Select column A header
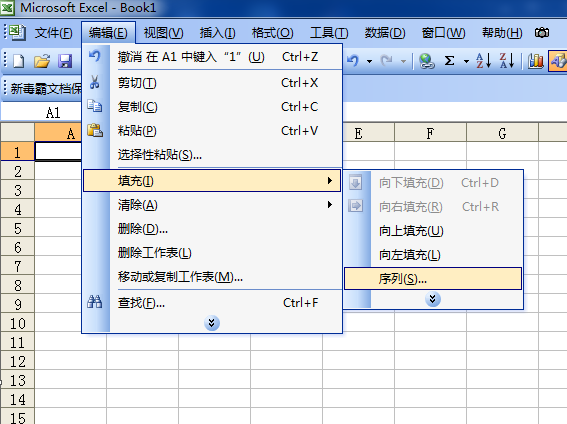Image resolution: width=567 pixels, height=424 pixels. click(x=58, y=133)
